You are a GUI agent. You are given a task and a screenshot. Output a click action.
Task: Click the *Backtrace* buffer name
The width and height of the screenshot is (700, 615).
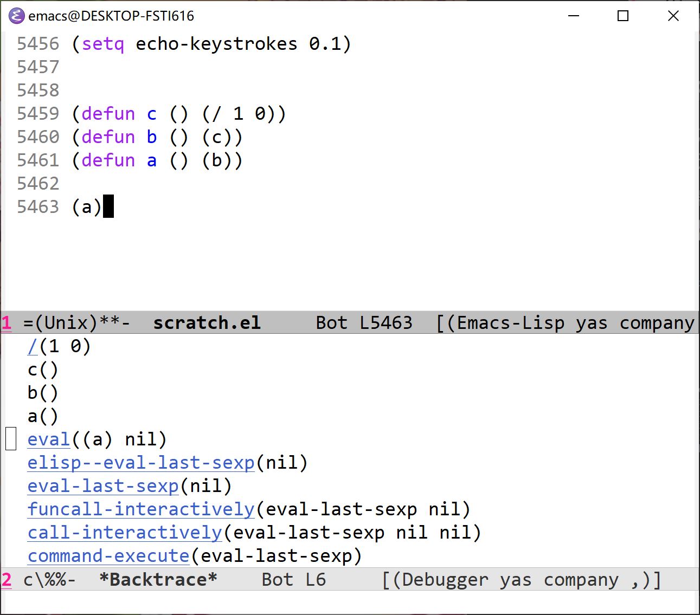tap(158, 580)
